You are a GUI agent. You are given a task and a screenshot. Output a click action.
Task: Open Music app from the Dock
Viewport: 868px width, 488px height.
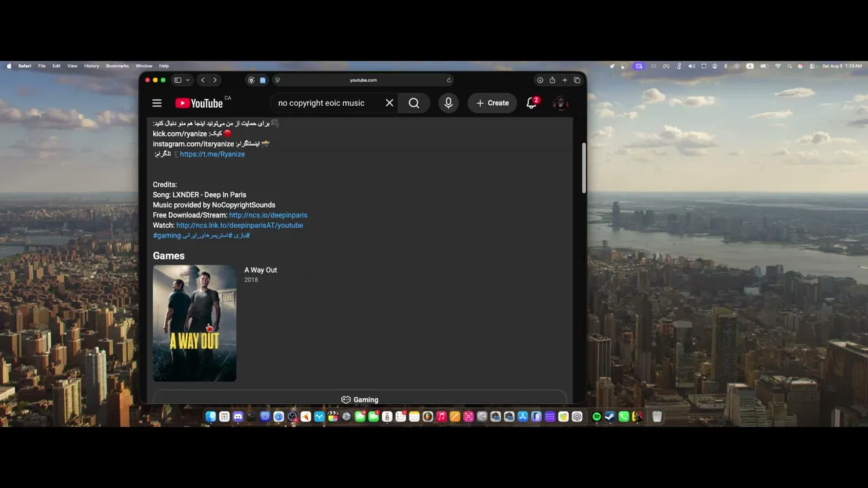click(x=441, y=417)
